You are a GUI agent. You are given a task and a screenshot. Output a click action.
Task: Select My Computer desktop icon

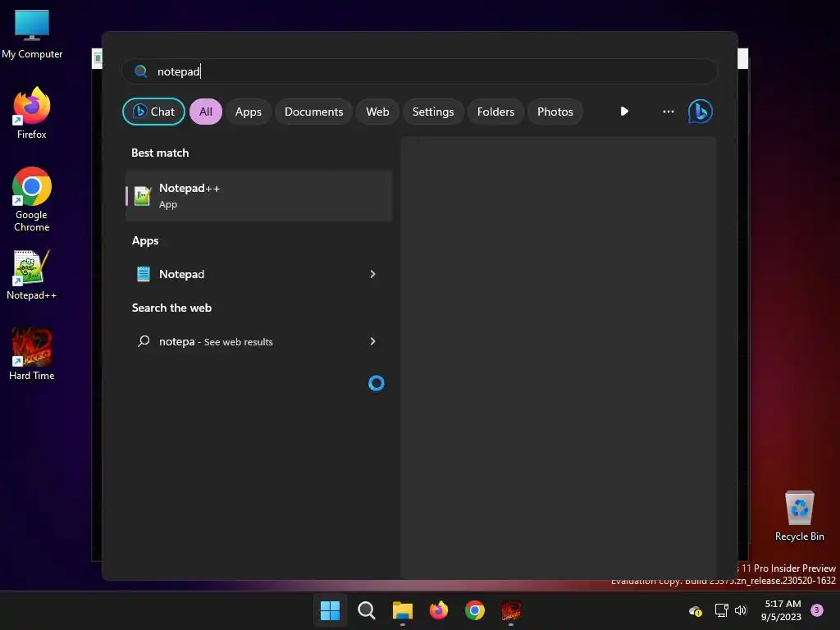click(x=32, y=34)
